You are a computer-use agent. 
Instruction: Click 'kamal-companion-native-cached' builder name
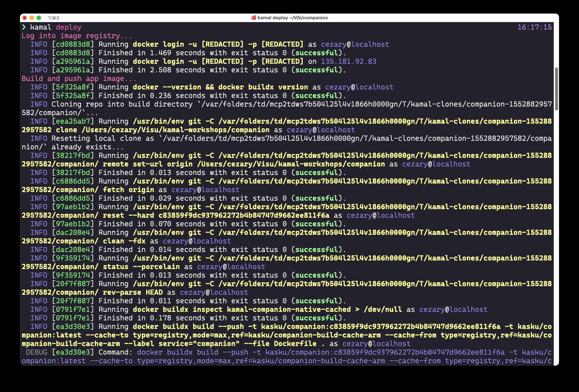289,309
